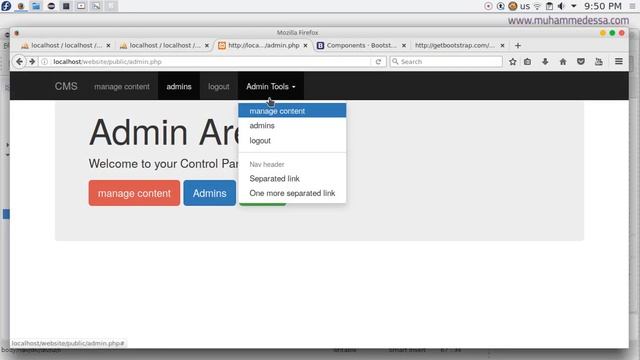The width and height of the screenshot is (640, 360).
Task: Click the 'Welcome to your Control Pa' text
Action: [x=163, y=164]
